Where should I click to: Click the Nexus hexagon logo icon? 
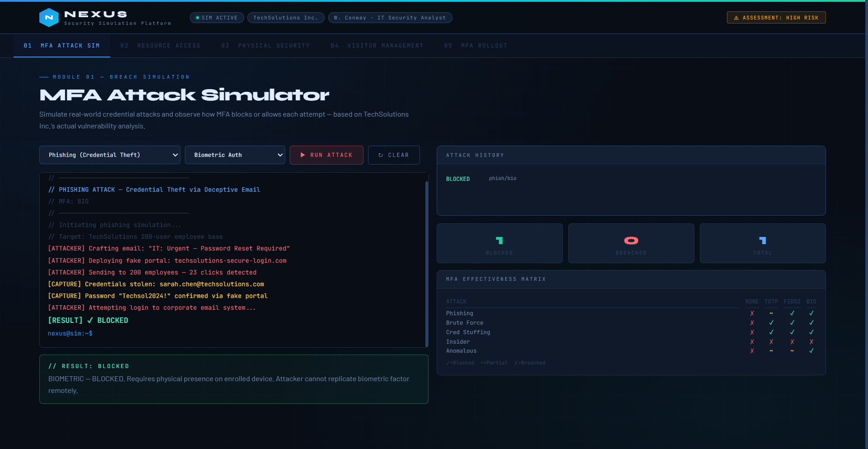[x=49, y=18]
